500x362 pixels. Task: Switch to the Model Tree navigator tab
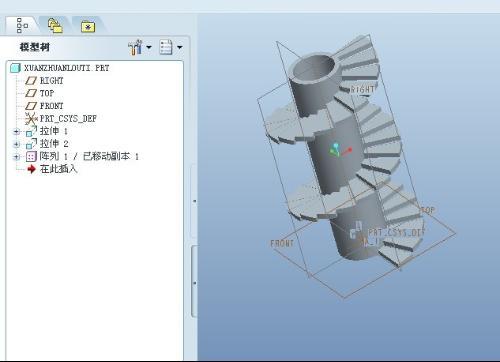pyautogui.click(x=22, y=25)
